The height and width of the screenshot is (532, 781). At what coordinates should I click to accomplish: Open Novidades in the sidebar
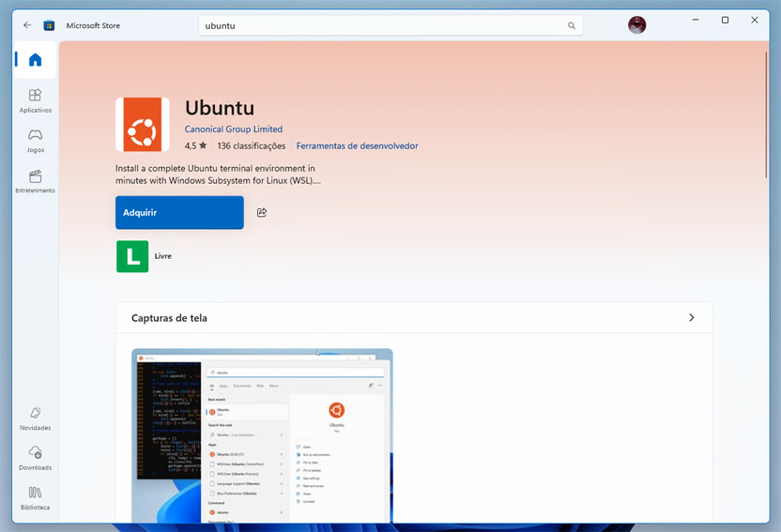35,418
